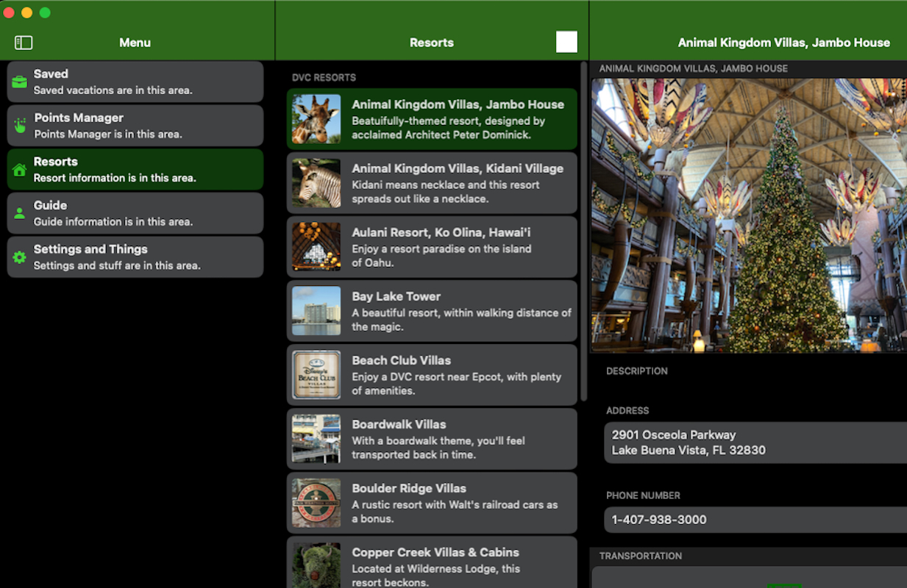
Task: Click the Bay Lake Tower thumbnail image
Action: tap(316, 311)
